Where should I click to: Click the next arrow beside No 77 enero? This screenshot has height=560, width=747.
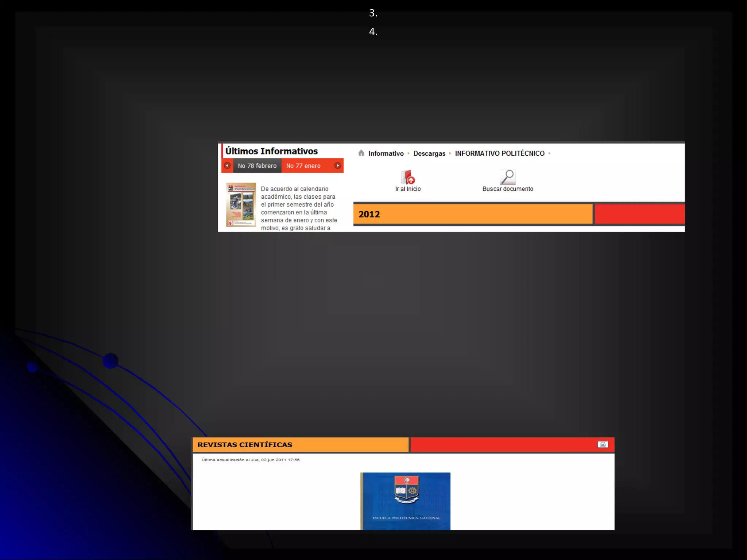(x=338, y=166)
